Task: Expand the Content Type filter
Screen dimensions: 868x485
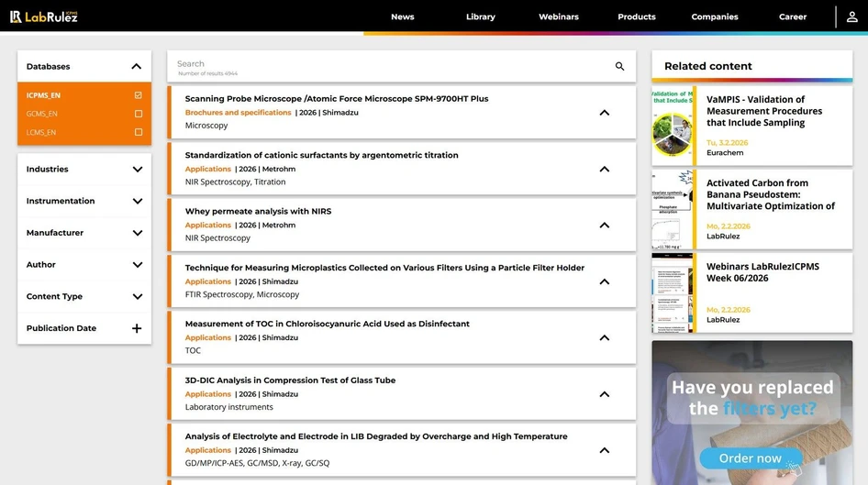Action: pos(138,296)
